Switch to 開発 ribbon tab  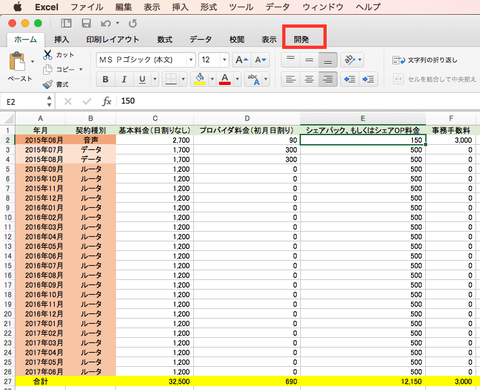[301, 39]
